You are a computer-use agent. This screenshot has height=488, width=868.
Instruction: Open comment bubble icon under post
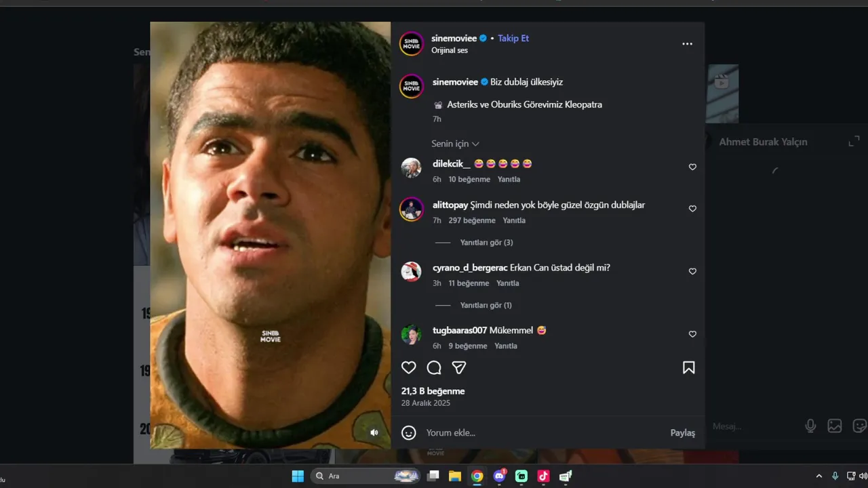pos(434,367)
